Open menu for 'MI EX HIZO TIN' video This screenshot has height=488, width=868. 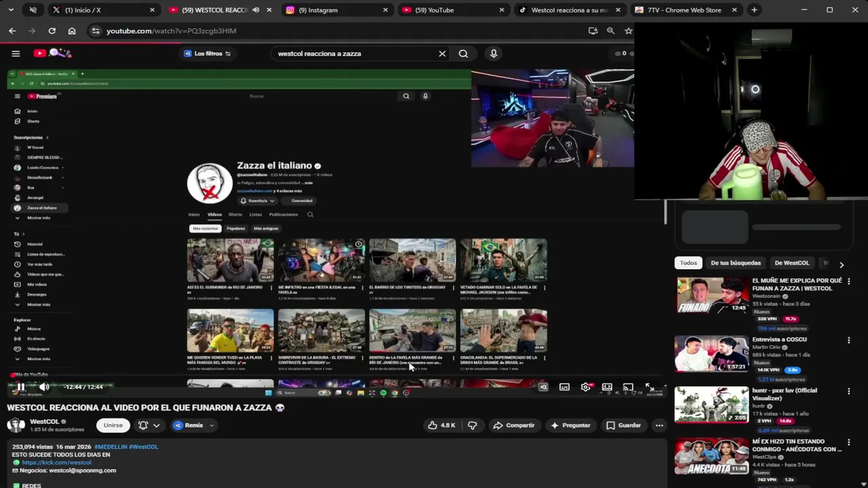848,442
